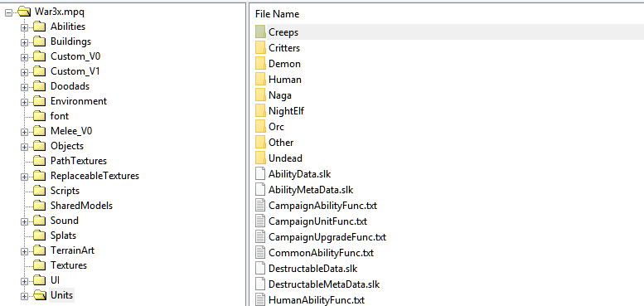This screenshot has height=306, width=644.
Task: Expand the Objects folder node
Action: pos(24,147)
